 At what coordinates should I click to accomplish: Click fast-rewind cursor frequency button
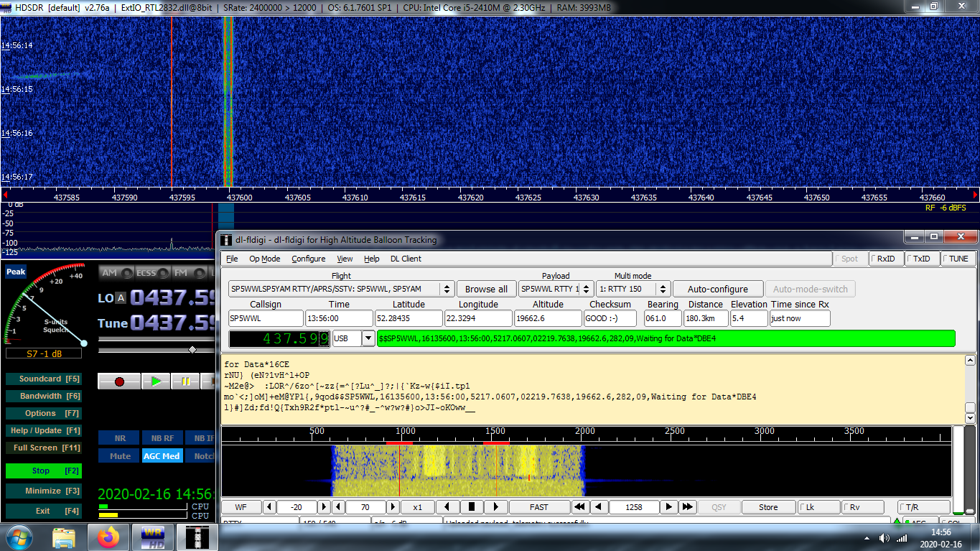pyautogui.click(x=579, y=507)
